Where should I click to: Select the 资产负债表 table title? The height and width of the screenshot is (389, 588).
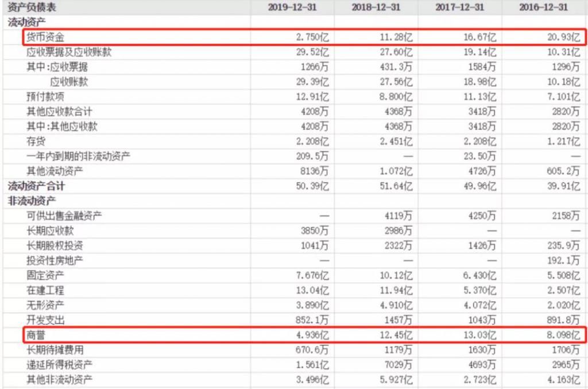click(x=33, y=7)
